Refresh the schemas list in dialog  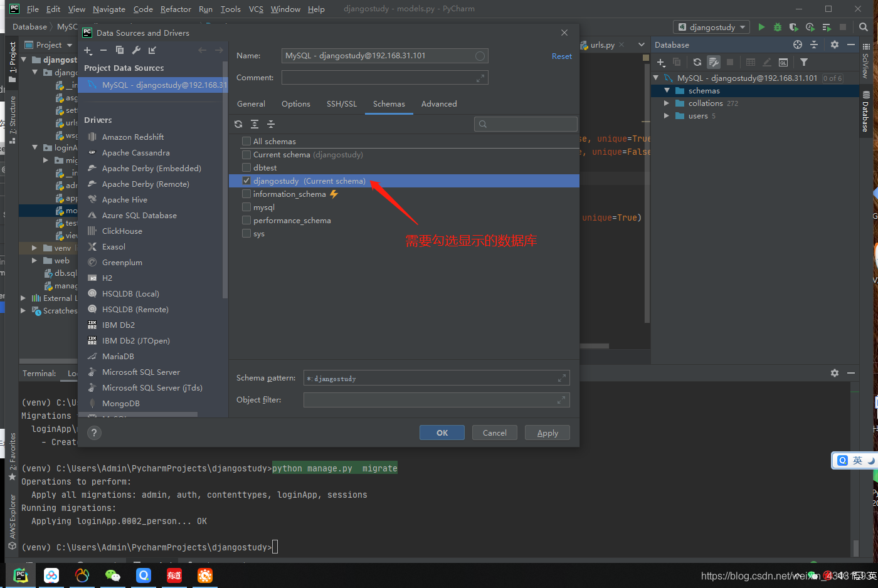pos(238,124)
